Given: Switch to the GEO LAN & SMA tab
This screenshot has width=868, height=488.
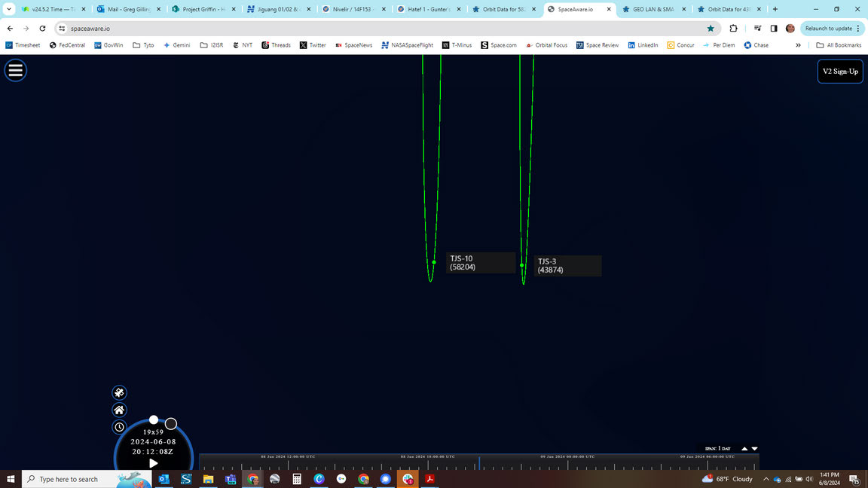Looking at the screenshot, I should click(x=654, y=9).
